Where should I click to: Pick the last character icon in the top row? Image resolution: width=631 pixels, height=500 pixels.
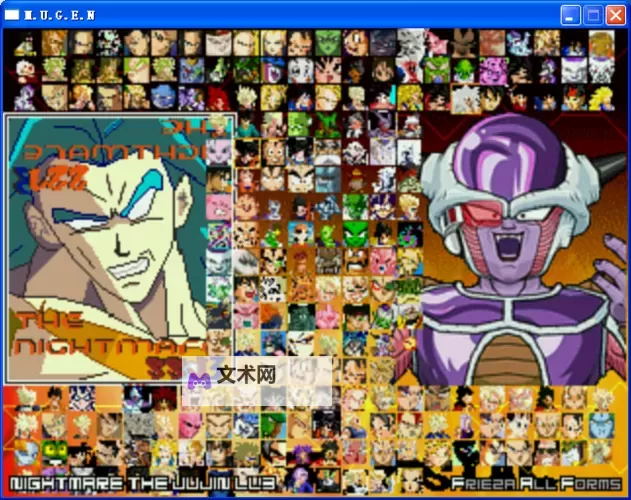[600, 43]
